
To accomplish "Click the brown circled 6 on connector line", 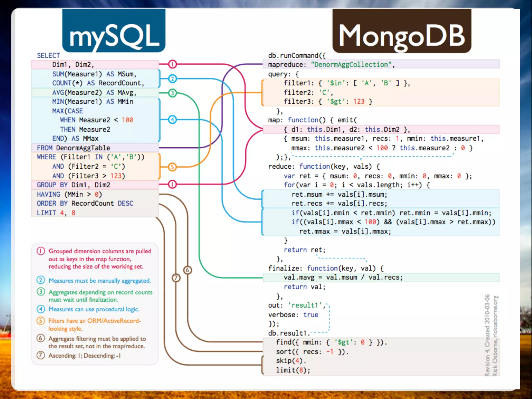I will (188, 270).
